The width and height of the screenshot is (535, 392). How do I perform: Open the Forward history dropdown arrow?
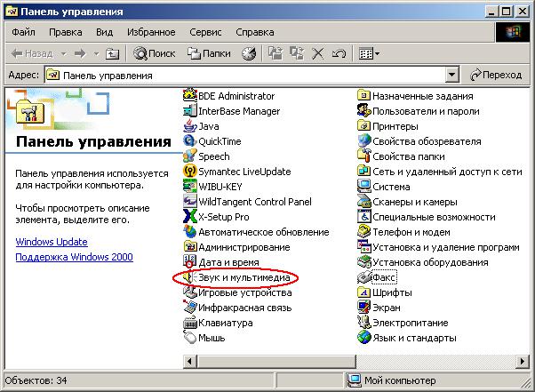96,53
